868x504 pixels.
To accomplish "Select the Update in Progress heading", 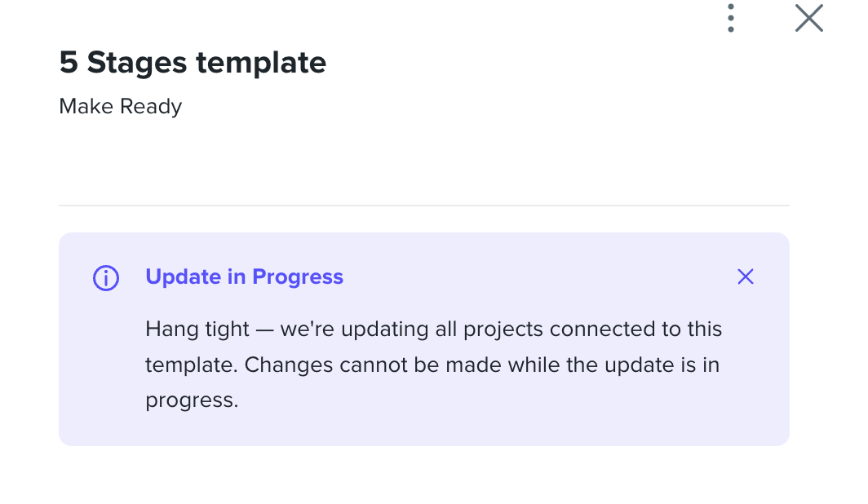I will pyautogui.click(x=244, y=276).
